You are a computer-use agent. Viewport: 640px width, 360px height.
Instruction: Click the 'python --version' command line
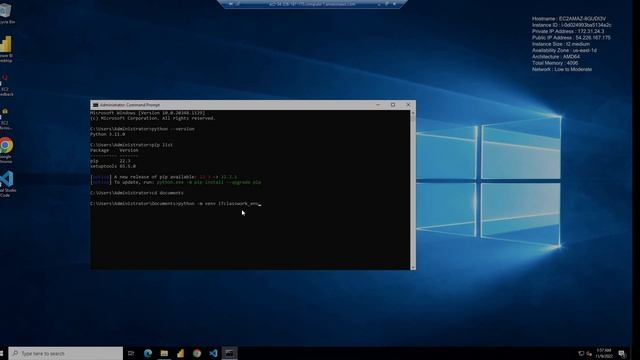[x=142, y=129]
